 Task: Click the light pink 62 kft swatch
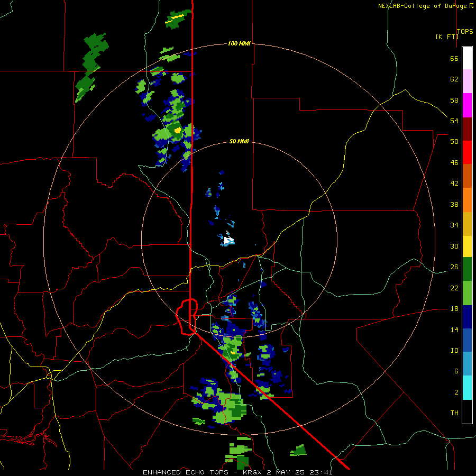point(467,81)
